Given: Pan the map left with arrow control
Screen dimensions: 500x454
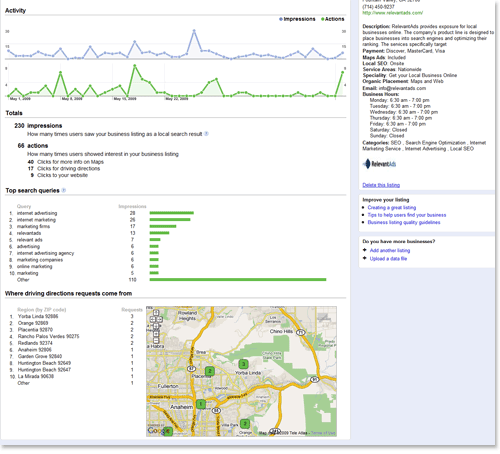Looking at the screenshot, I should click(153, 319).
